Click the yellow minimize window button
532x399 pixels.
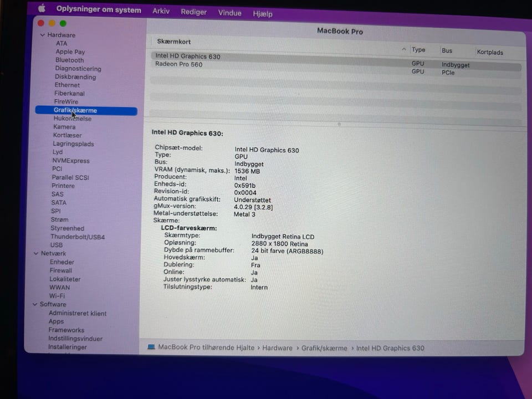[x=52, y=23]
